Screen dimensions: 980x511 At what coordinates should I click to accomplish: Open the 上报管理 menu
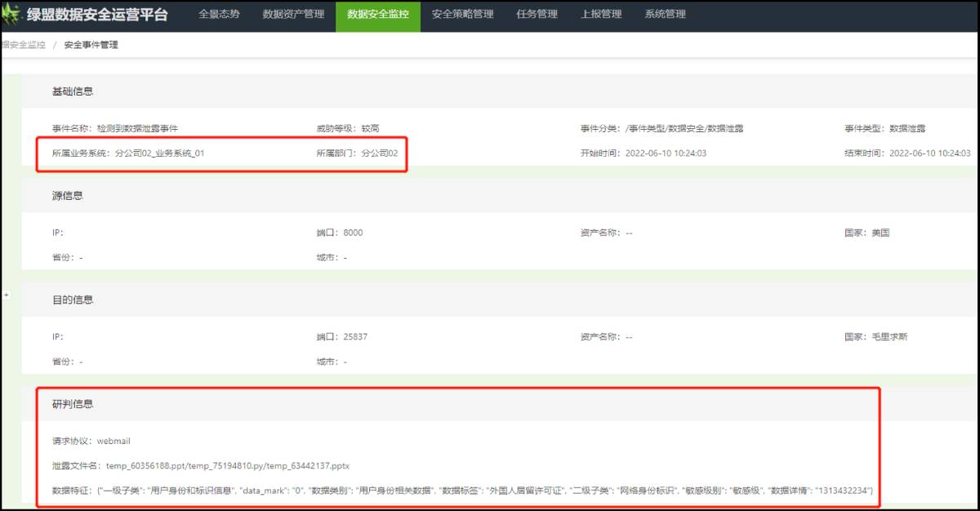click(601, 15)
